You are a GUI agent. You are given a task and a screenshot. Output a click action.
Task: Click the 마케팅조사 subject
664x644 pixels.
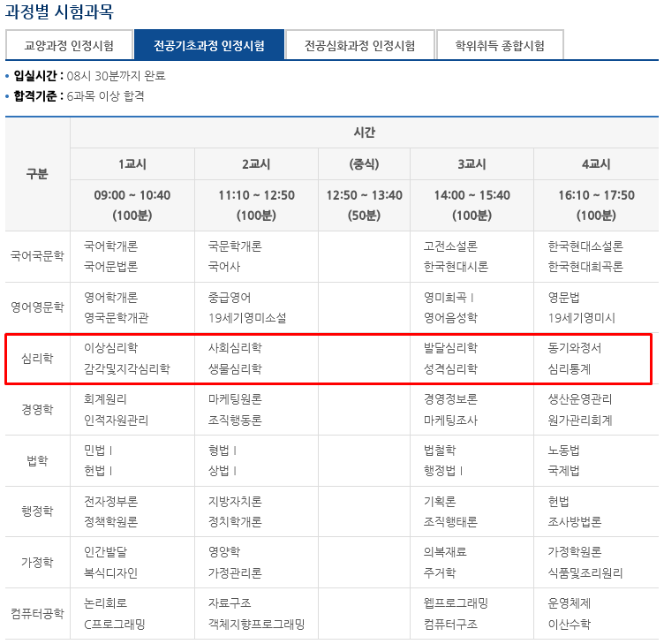tap(450, 420)
